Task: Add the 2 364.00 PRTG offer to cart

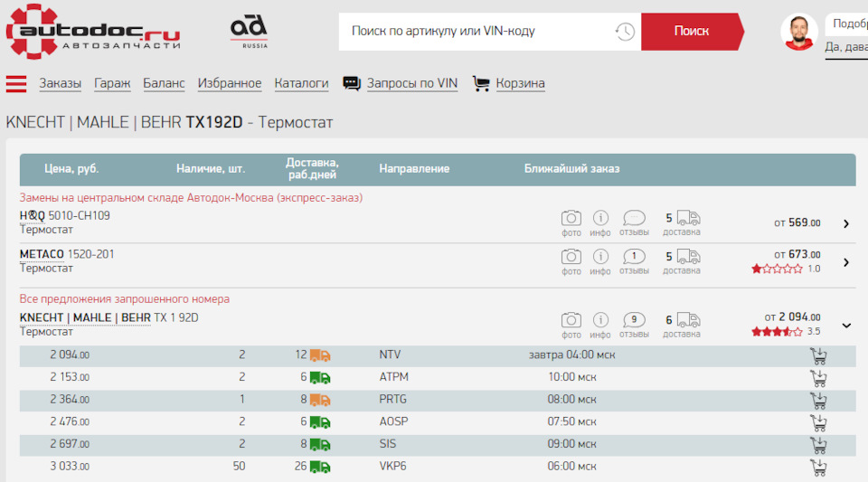Action: [x=818, y=400]
